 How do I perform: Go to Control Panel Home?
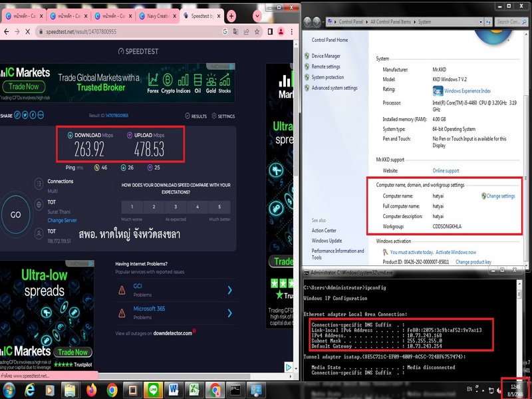coord(329,40)
